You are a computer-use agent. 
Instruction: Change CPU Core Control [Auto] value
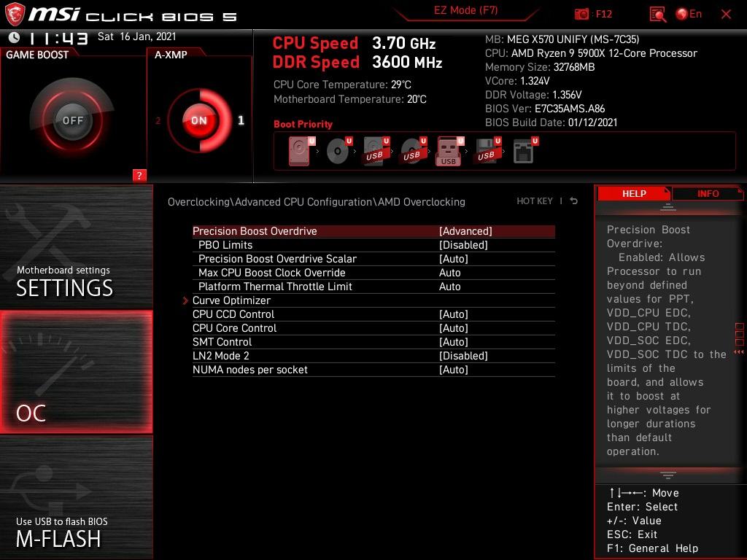click(x=454, y=327)
